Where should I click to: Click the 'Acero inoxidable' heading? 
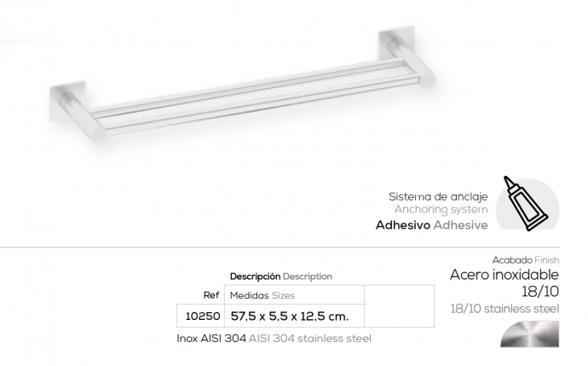coord(504,275)
